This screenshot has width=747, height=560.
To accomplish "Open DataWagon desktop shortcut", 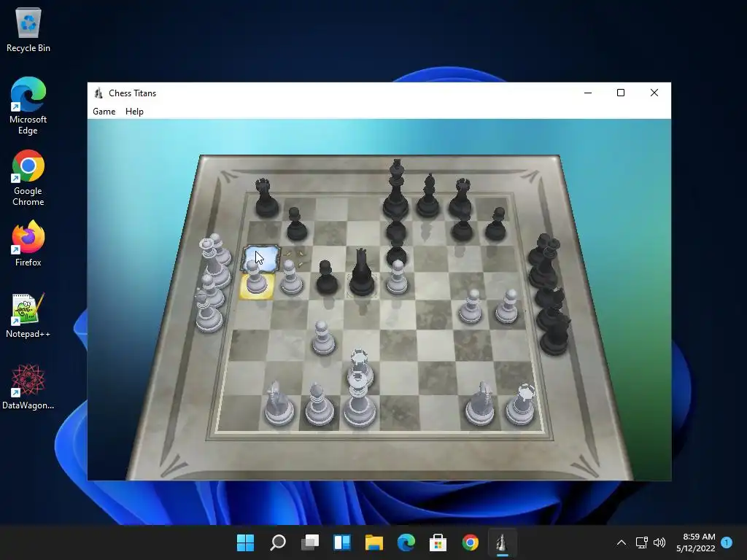I will tap(28, 386).
